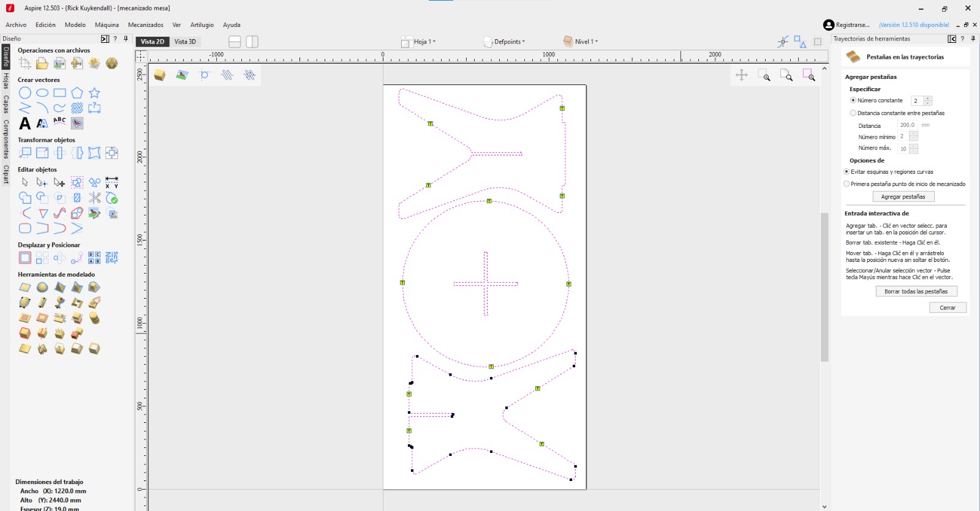This screenshot has height=511, width=980.
Task: Click the Nest Parts tool icon
Action: point(111,258)
